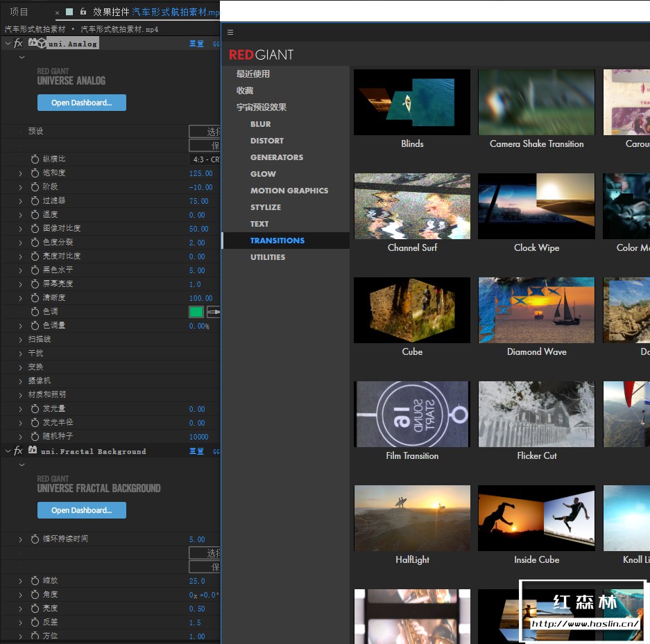Enable the stopwatch for 纵横比
650x644 pixels.
tap(35, 159)
